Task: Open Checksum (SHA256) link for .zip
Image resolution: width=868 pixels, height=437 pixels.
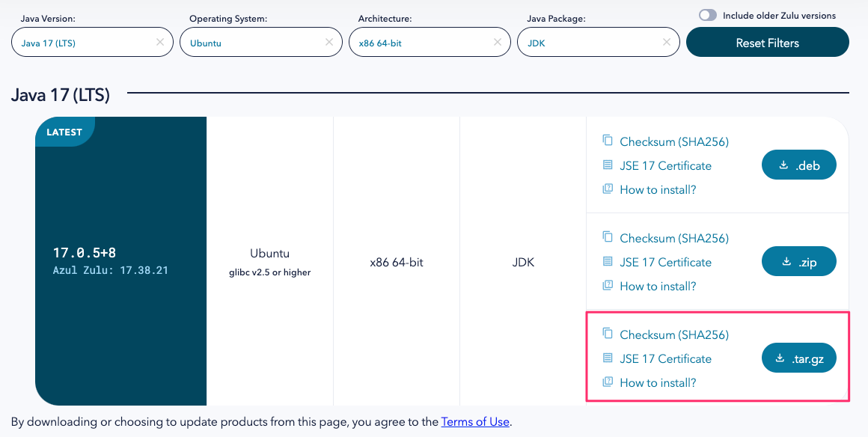Action: click(x=674, y=238)
